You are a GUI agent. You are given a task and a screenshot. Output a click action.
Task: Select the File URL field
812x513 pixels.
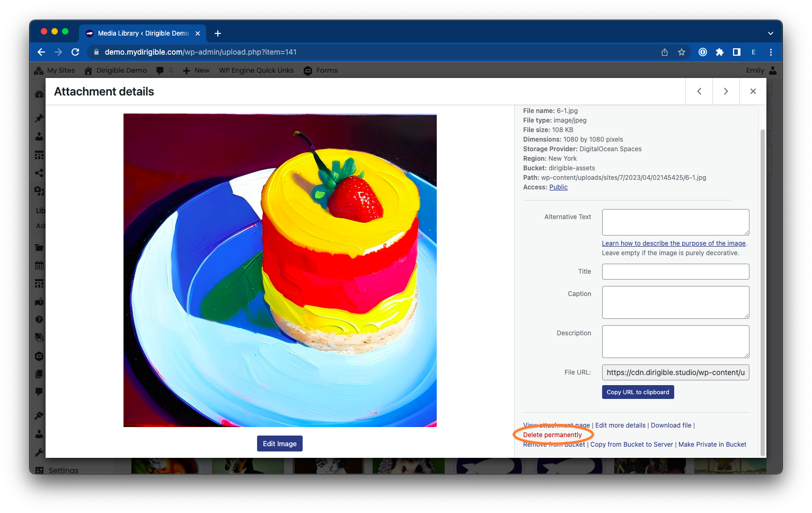(x=675, y=372)
